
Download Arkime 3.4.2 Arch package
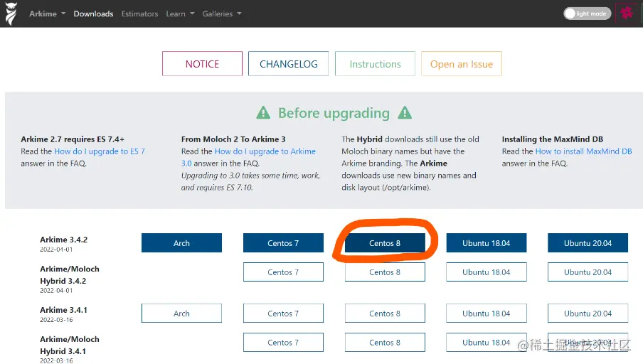point(181,243)
